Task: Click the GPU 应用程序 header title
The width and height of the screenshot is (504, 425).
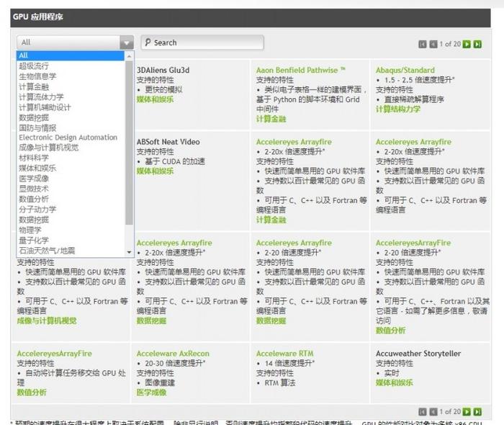Action: (38, 17)
